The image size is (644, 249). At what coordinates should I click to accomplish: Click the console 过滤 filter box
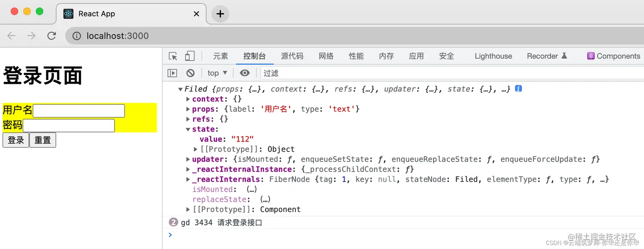click(452, 73)
